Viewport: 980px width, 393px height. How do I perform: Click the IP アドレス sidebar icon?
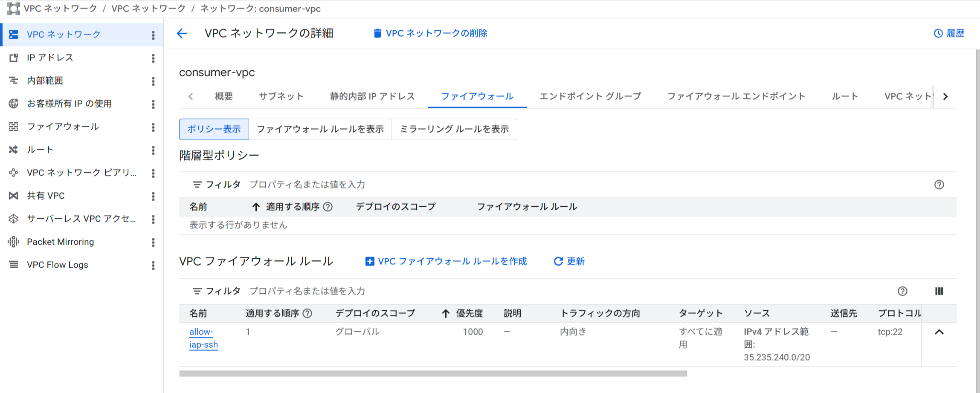14,58
